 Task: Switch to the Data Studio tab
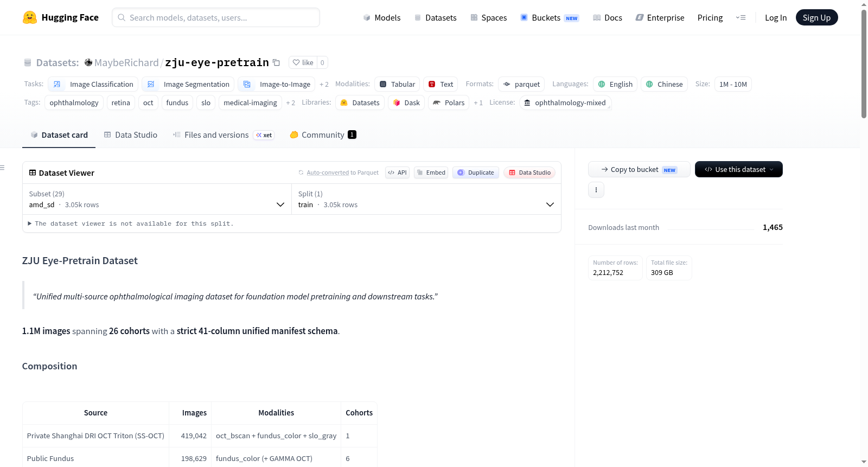(x=130, y=135)
